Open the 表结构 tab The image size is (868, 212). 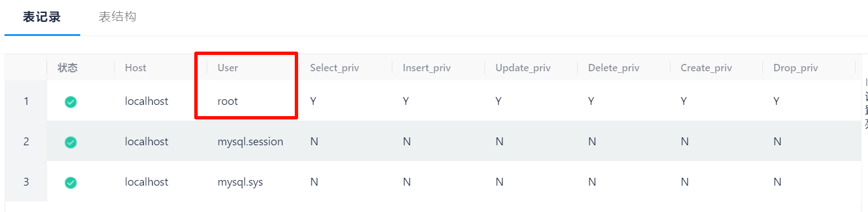pos(117,17)
